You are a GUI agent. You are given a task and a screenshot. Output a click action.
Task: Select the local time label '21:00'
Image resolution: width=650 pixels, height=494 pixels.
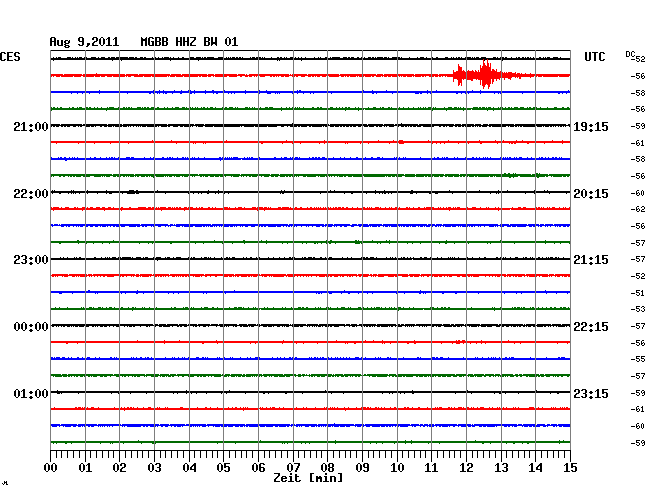coord(31,127)
